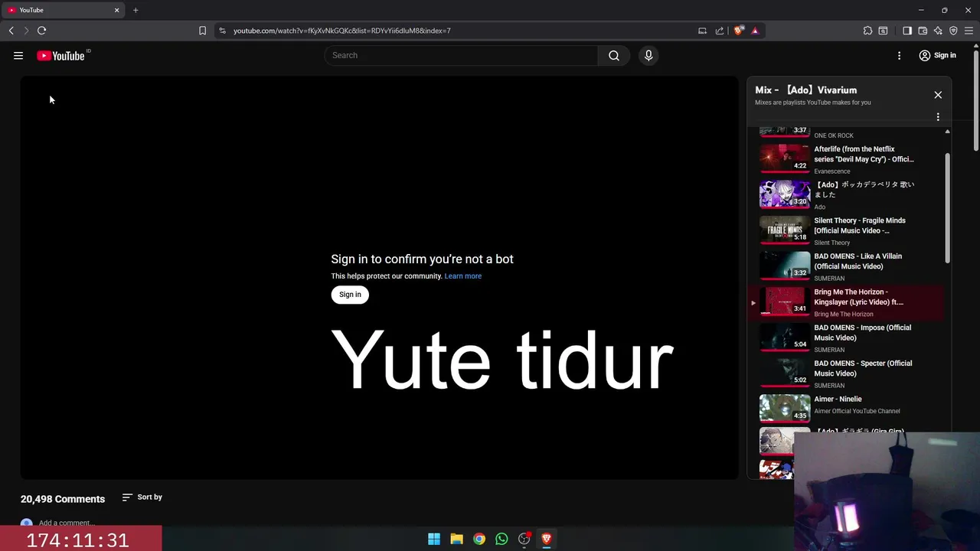Close the Mix playlist panel
Screen dimensions: 980x551
(938, 95)
